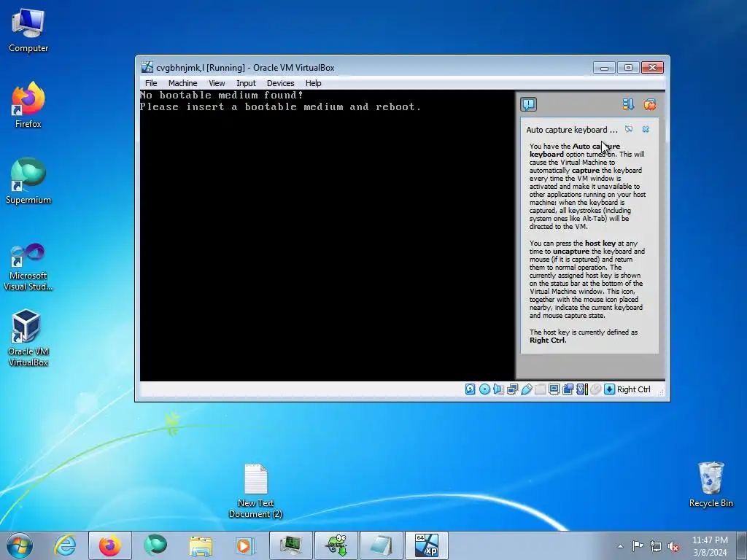Dismiss the Auto capture keyboard notification
Image resolution: width=747 pixels, height=560 pixels.
pos(646,129)
